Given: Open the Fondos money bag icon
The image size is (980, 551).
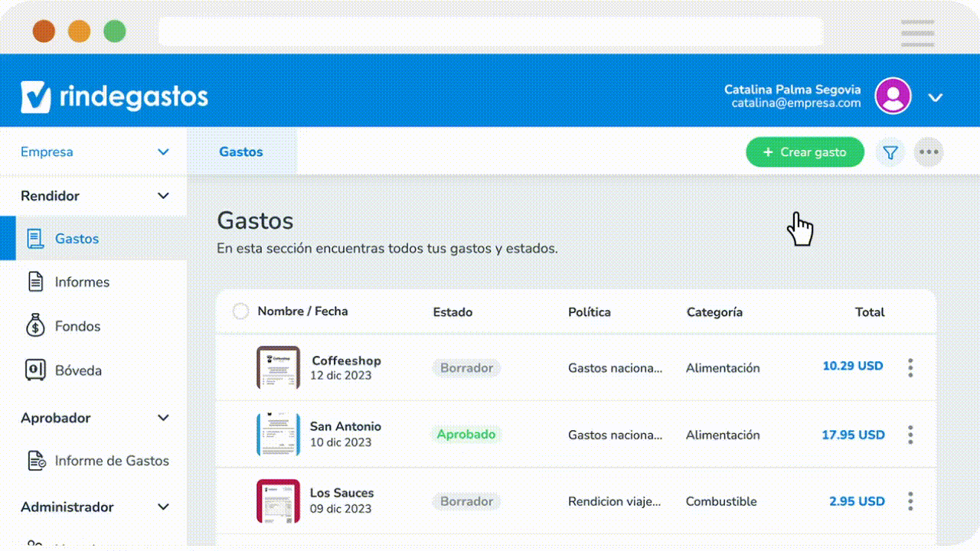Looking at the screenshot, I should (35, 325).
